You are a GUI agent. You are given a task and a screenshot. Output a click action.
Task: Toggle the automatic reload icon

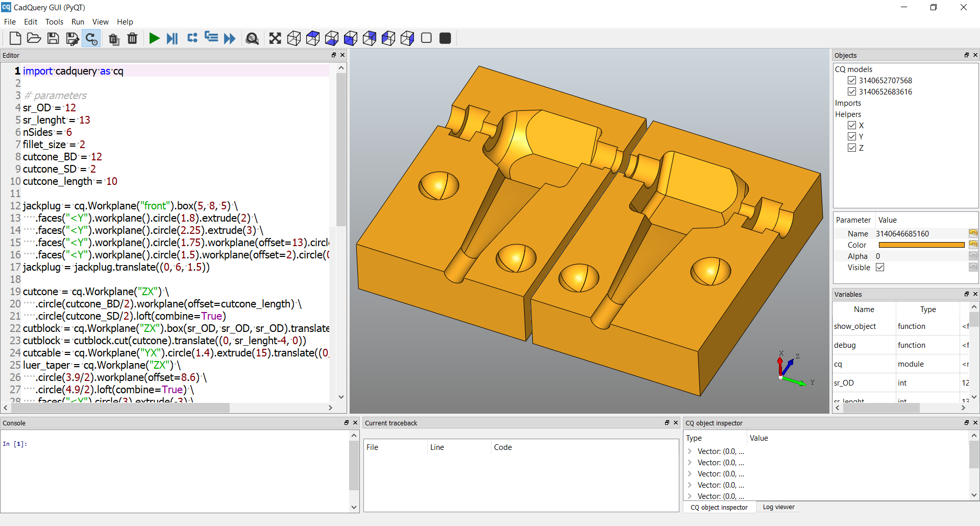tap(91, 39)
